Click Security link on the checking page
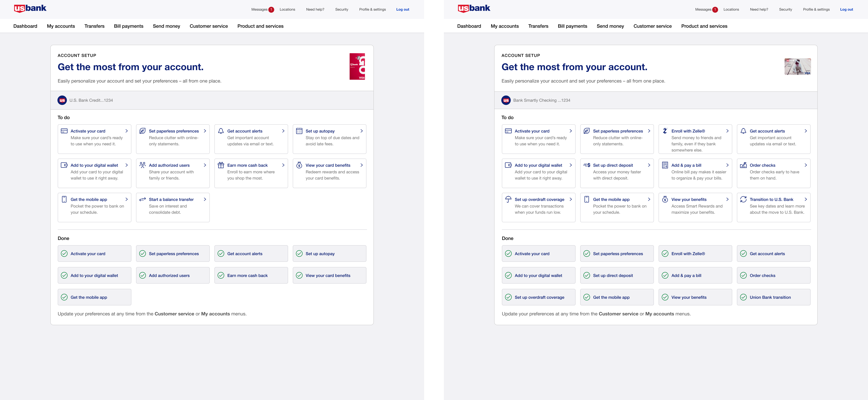The width and height of the screenshot is (868, 400). pyautogui.click(x=785, y=9)
